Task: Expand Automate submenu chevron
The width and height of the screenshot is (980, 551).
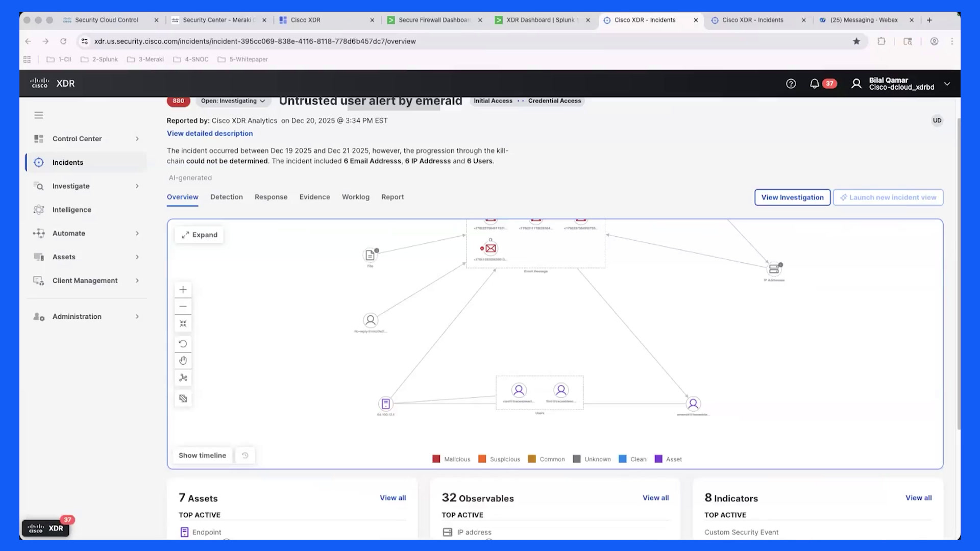Action: pos(137,234)
